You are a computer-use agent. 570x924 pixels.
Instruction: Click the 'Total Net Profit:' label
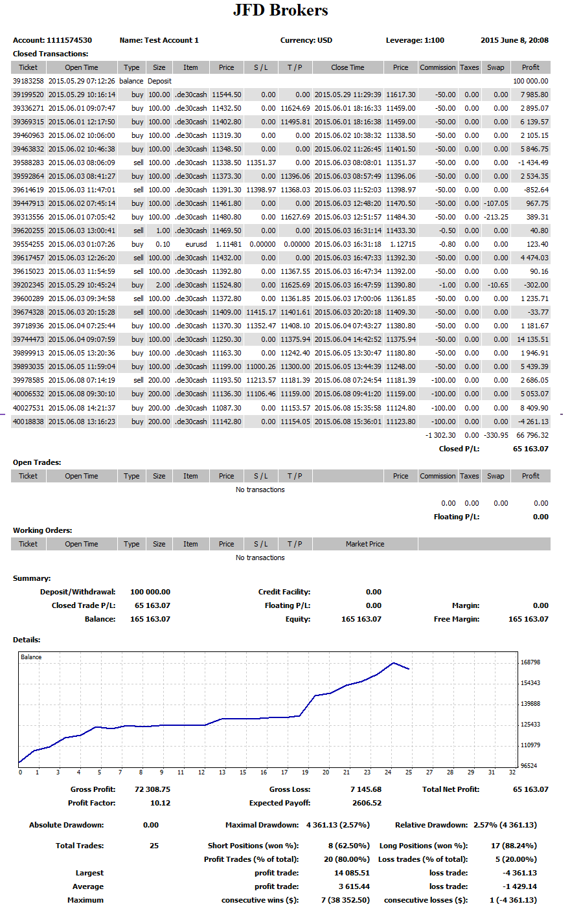click(x=451, y=789)
